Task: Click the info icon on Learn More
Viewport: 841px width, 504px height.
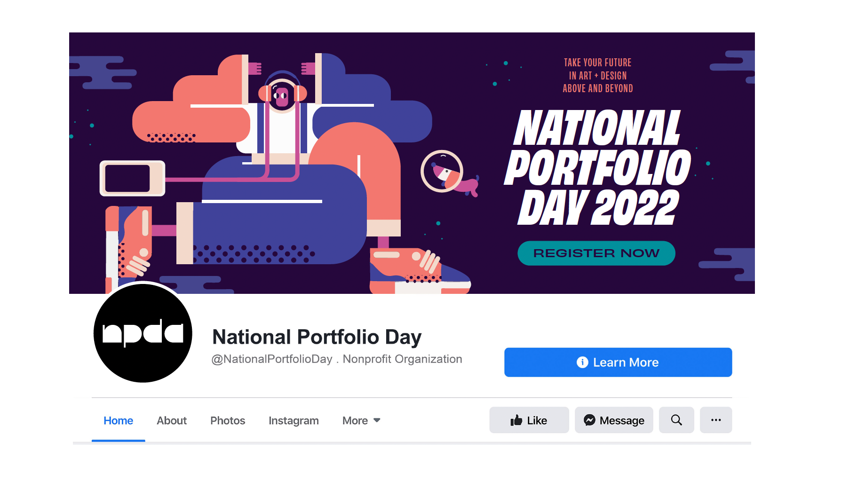Action: (582, 362)
